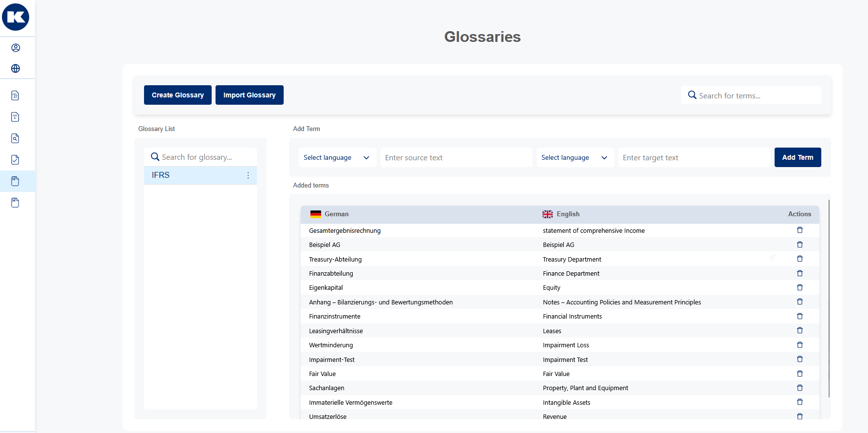Click the K logo at top left
The image size is (868, 433).
coord(16,17)
